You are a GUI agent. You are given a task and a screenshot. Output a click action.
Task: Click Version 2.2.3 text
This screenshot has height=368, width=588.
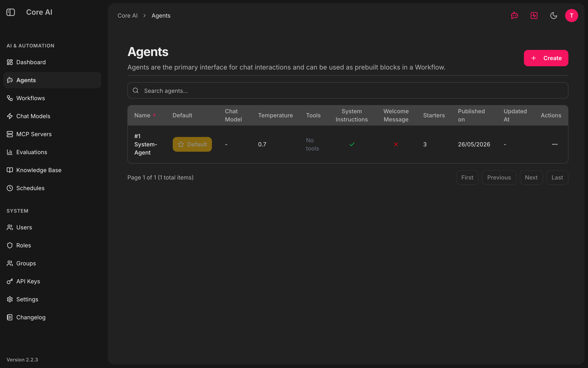[22, 360]
